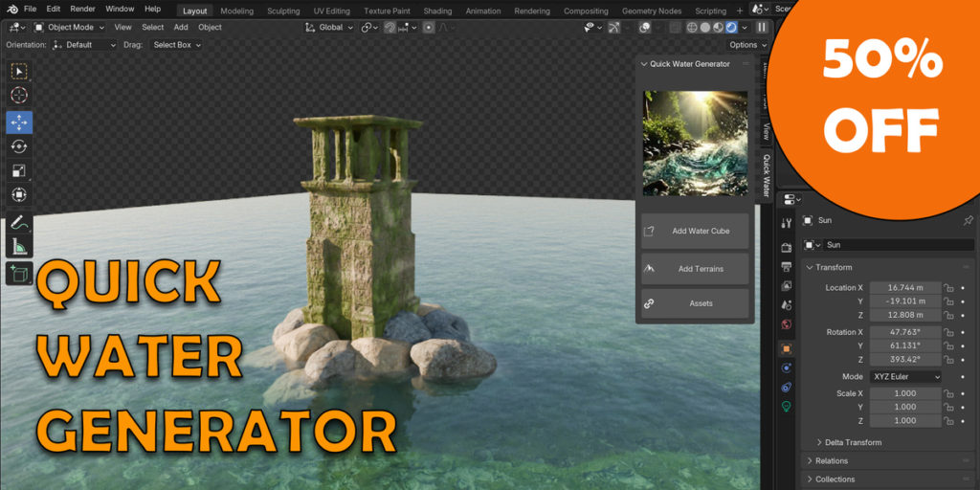980x490 pixels.
Task: Activate the Rotate tool
Action: point(19,146)
